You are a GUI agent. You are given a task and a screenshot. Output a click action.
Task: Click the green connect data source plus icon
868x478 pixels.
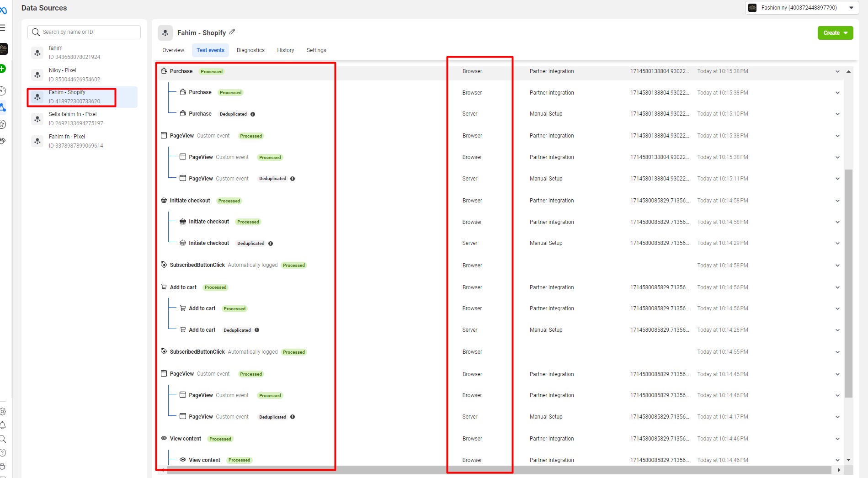(3, 69)
